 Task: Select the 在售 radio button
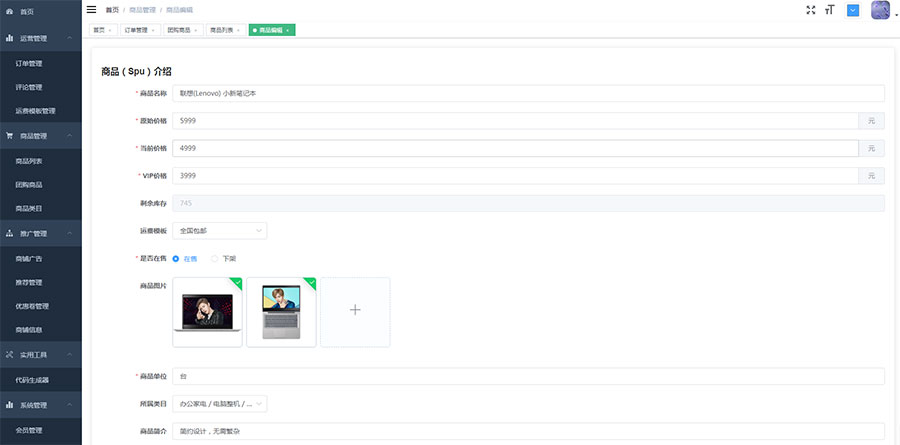point(176,259)
